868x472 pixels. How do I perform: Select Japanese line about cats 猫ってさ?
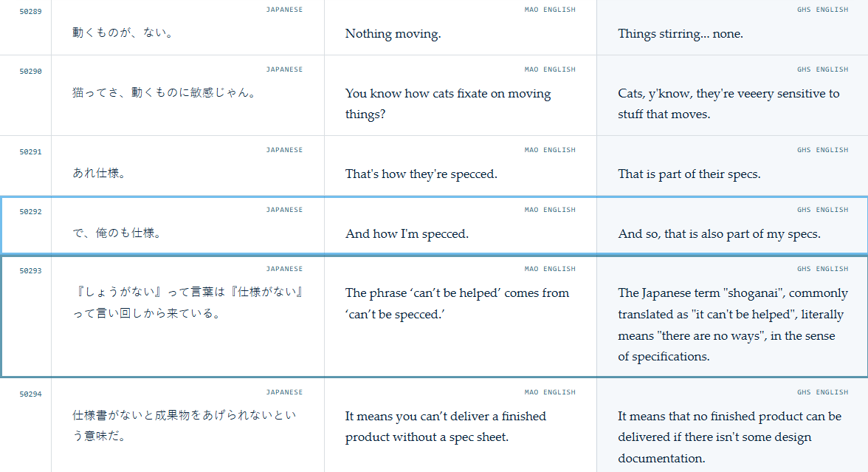(x=165, y=92)
